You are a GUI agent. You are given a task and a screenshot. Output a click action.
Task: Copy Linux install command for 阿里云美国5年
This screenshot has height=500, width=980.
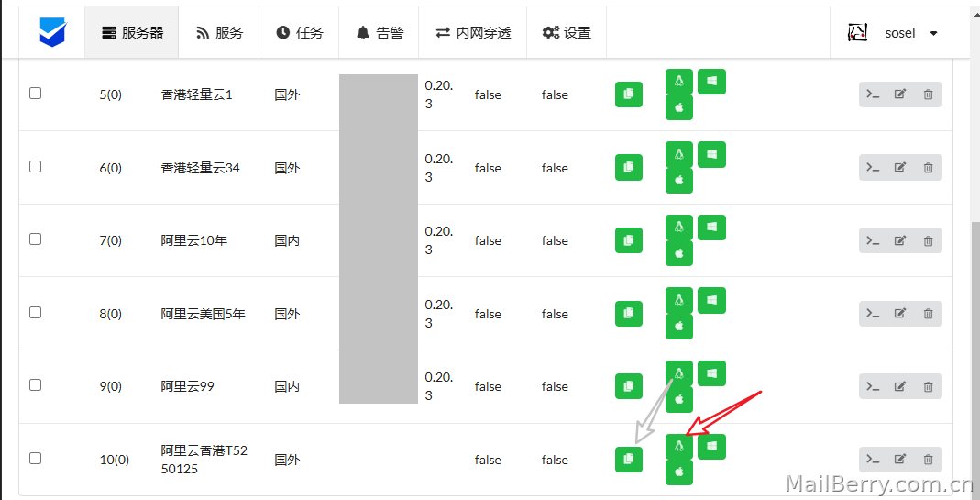click(679, 300)
